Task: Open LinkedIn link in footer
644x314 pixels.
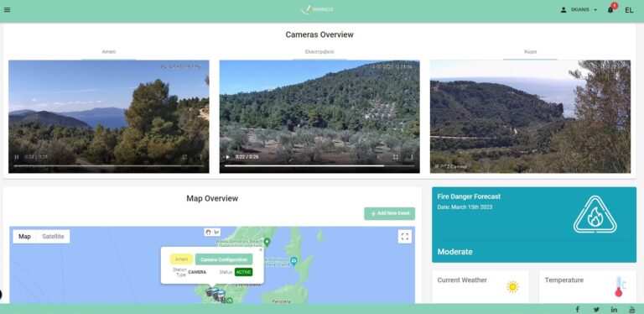Action: pos(614,310)
